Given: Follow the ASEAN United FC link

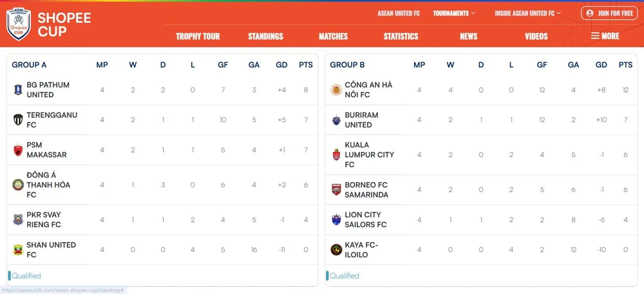Looking at the screenshot, I should 399,13.
